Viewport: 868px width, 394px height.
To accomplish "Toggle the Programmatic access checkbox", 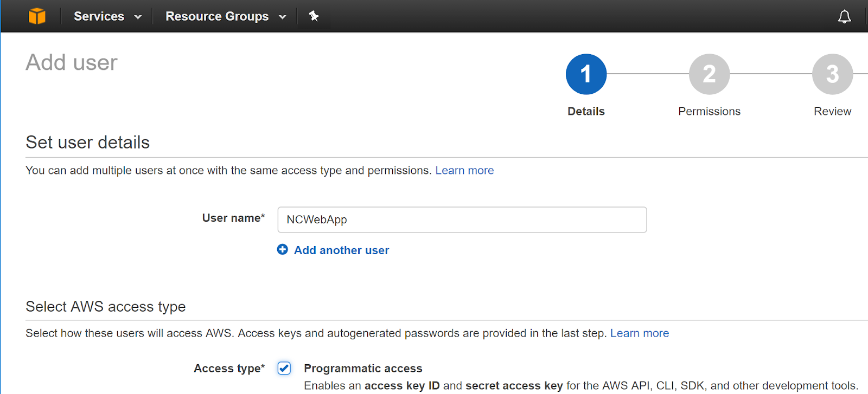I will point(284,369).
